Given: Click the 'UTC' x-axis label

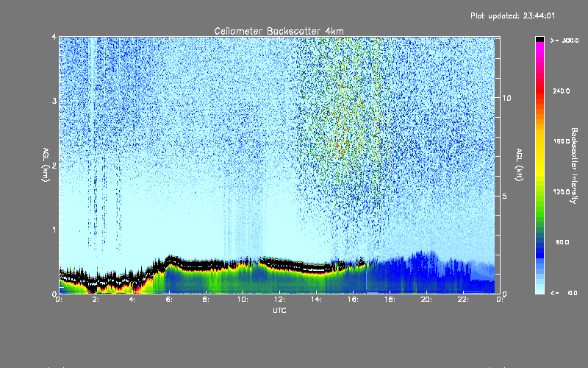Looking at the screenshot, I should 279,310.
